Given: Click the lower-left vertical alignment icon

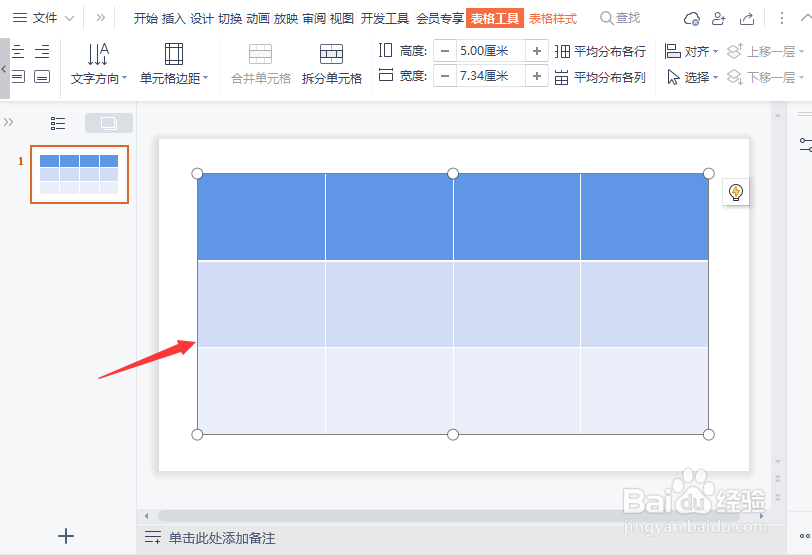Looking at the screenshot, I should click(x=18, y=77).
